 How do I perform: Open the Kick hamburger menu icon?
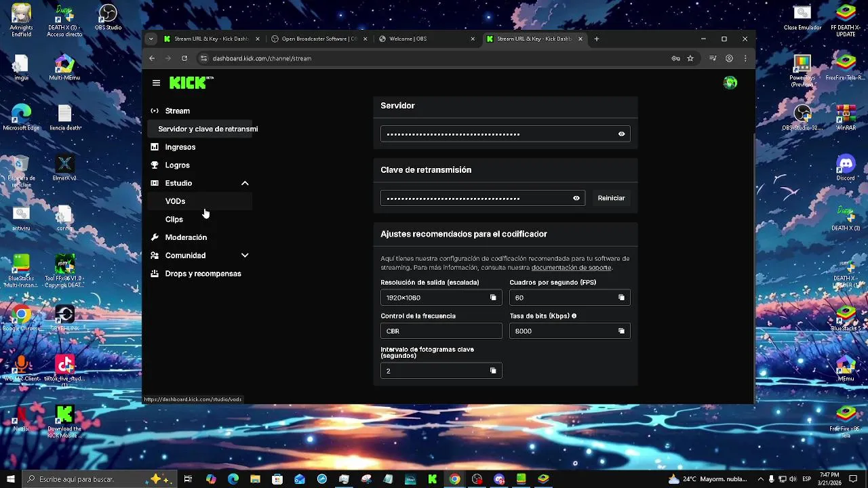pos(157,83)
